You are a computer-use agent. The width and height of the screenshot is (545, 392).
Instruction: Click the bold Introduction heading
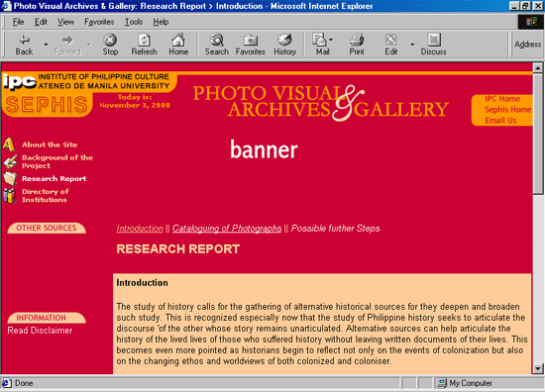[x=142, y=283]
